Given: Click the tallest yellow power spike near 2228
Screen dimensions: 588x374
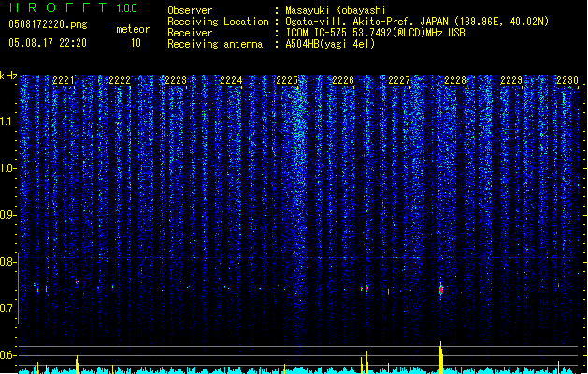Looking at the screenshot, I should (x=441, y=357).
